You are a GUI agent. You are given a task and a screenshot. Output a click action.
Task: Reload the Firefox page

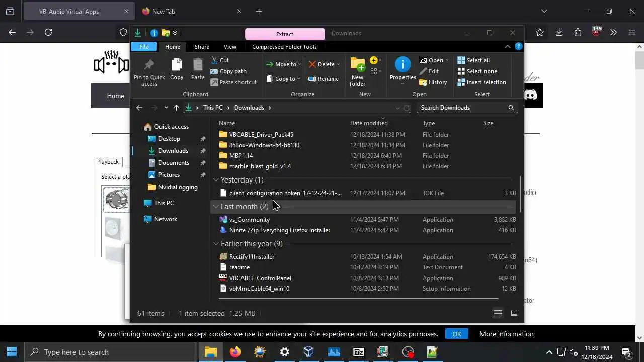(x=48, y=32)
